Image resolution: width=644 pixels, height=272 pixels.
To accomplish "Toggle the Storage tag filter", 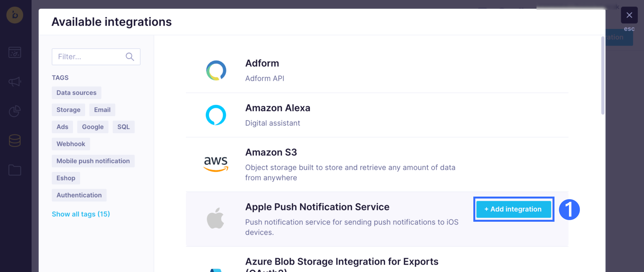I will click(x=68, y=110).
